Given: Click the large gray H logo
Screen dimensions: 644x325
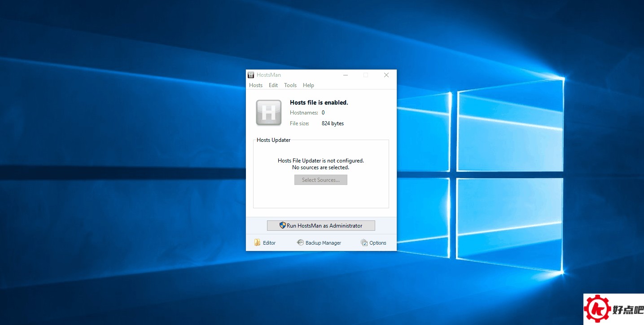Looking at the screenshot, I should point(268,113).
